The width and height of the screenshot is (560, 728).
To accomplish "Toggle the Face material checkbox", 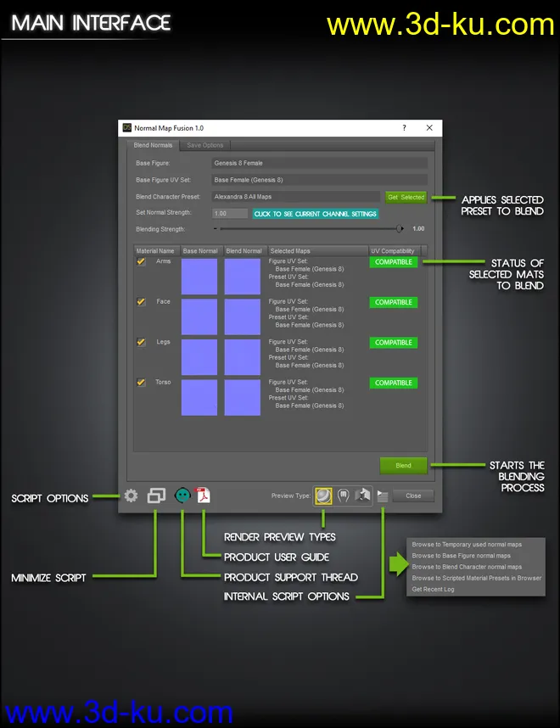I will 141,302.
